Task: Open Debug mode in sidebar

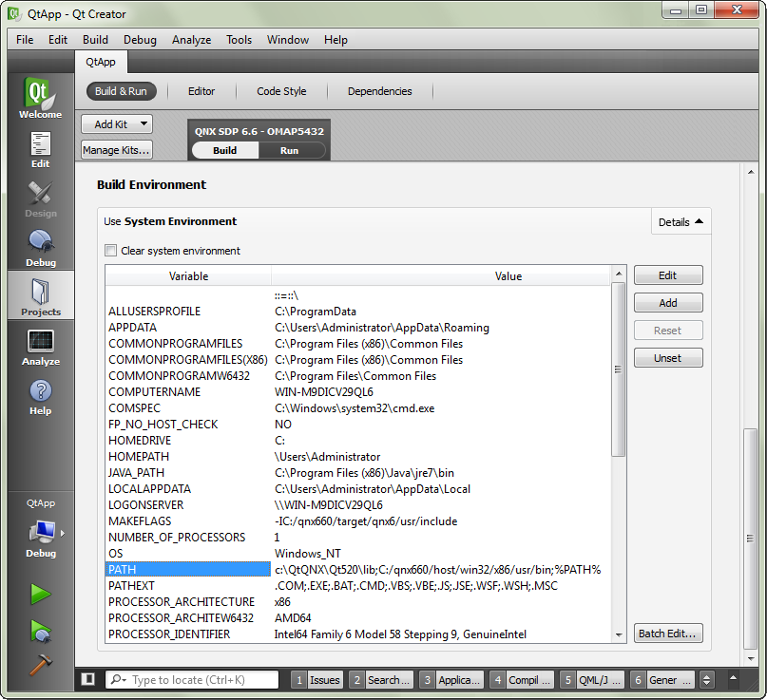Action: 40,247
